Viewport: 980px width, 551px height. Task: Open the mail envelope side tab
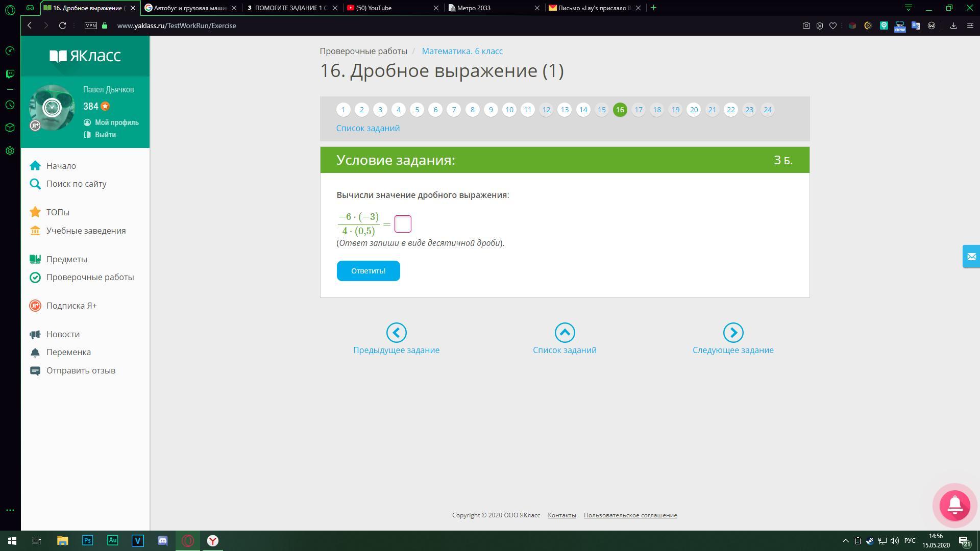point(971,257)
